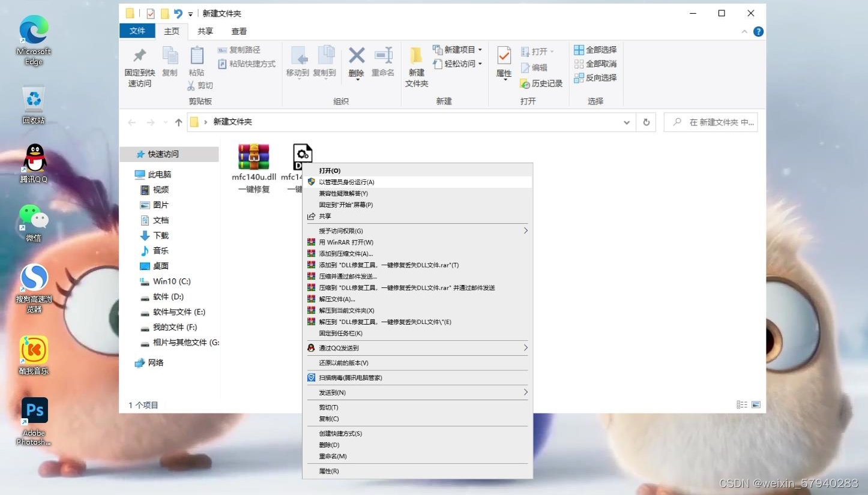
Task: Choose Run as administrator (以管理员身份运行)
Action: [x=417, y=182]
